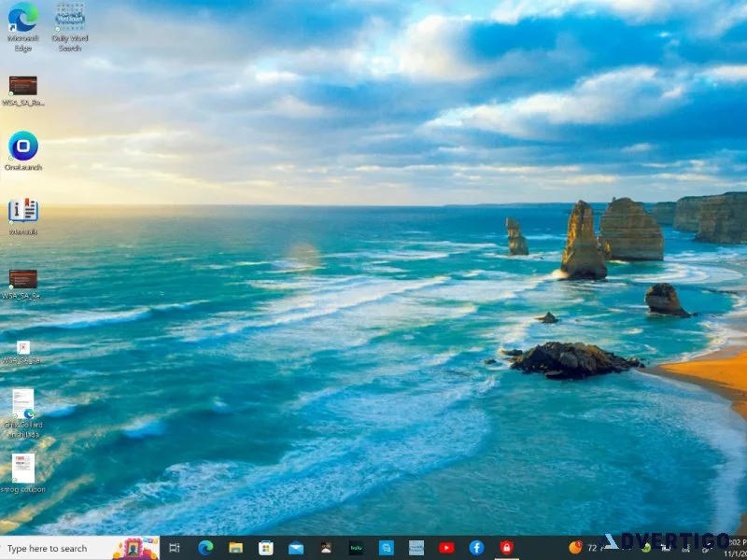Open the Mail app in taskbar
This screenshot has width=747, height=560.
click(296, 548)
